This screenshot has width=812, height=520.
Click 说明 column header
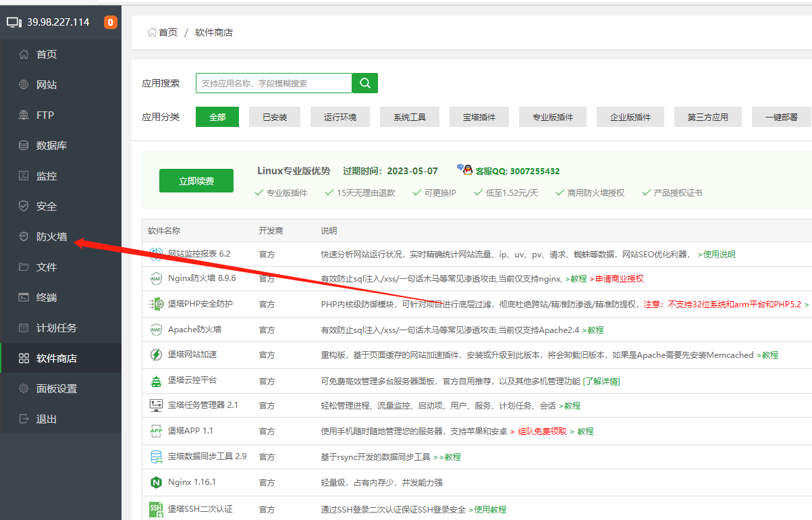[329, 231]
